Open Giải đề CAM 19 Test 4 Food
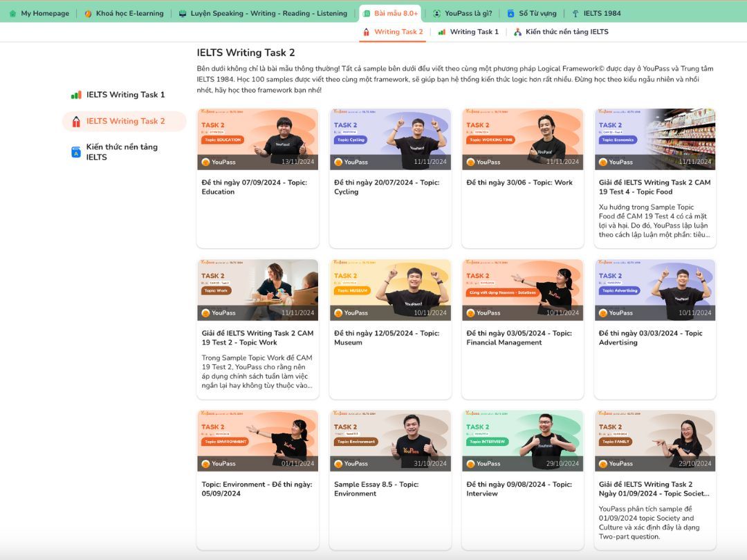This screenshot has width=747, height=560. point(654,187)
